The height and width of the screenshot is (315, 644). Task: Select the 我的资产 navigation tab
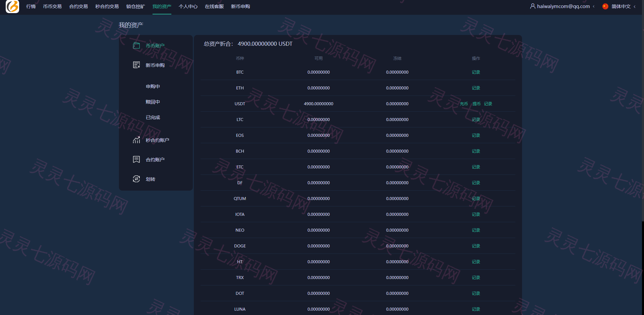pyautogui.click(x=162, y=6)
